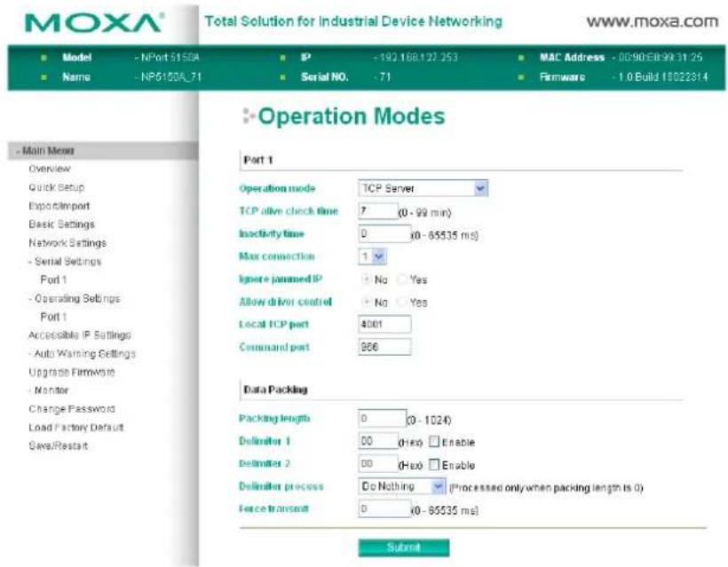Image resolution: width=728 pixels, height=567 pixels.
Task: Expand the Auto Warning Settings node
Action: pyautogui.click(x=82, y=353)
